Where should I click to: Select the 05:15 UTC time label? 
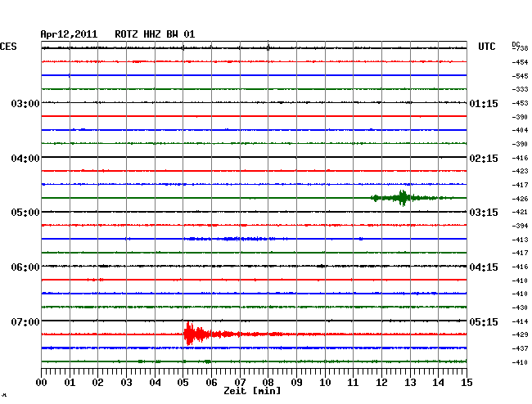484,321
